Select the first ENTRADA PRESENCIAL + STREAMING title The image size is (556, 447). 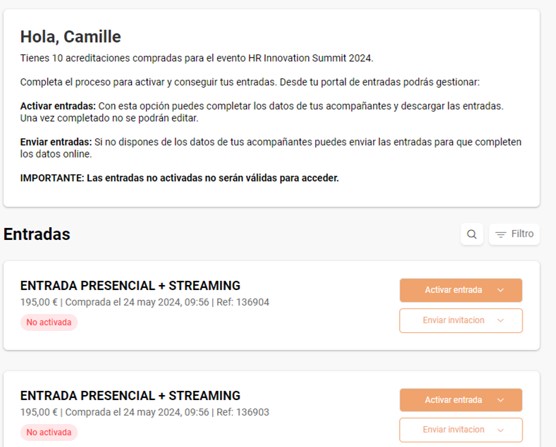(130, 285)
